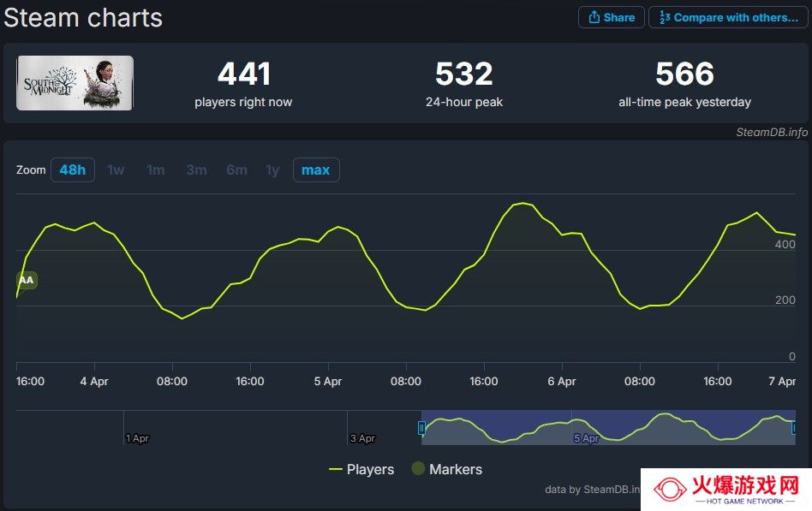Viewport: 812px width, 511px height.
Task: Click the left navigator range handle
Action: [x=421, y=428]
